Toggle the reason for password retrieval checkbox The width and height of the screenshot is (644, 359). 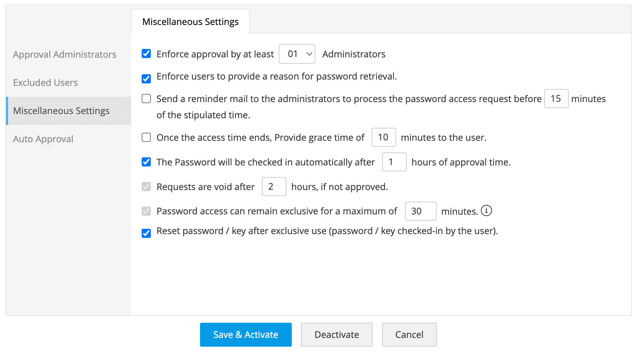pos(146,78)
